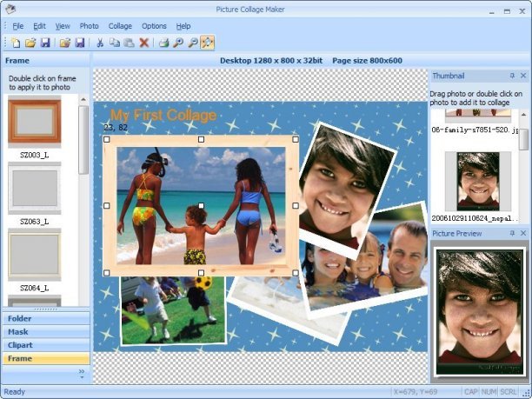
Task: Click the My First Collage title text
Action: (x=163, y=115)
